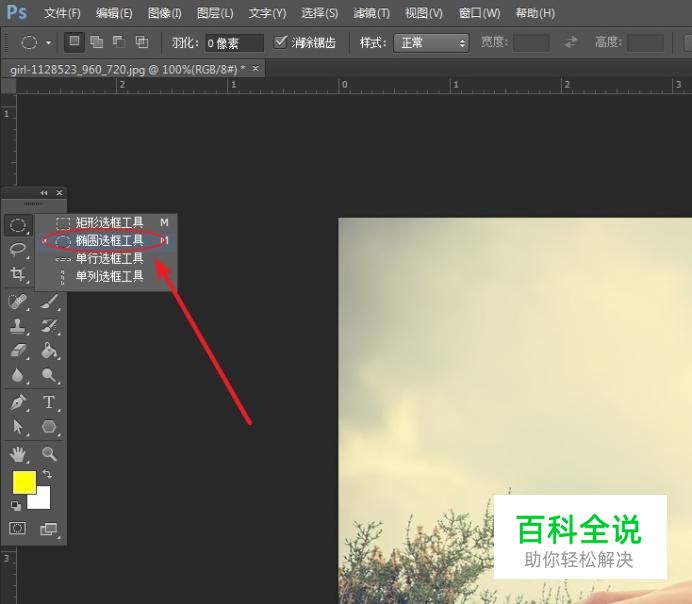The height and width of the screenshot is (604, 692).
Task: Open the 图像(I) menu
Action: point(165,13)
